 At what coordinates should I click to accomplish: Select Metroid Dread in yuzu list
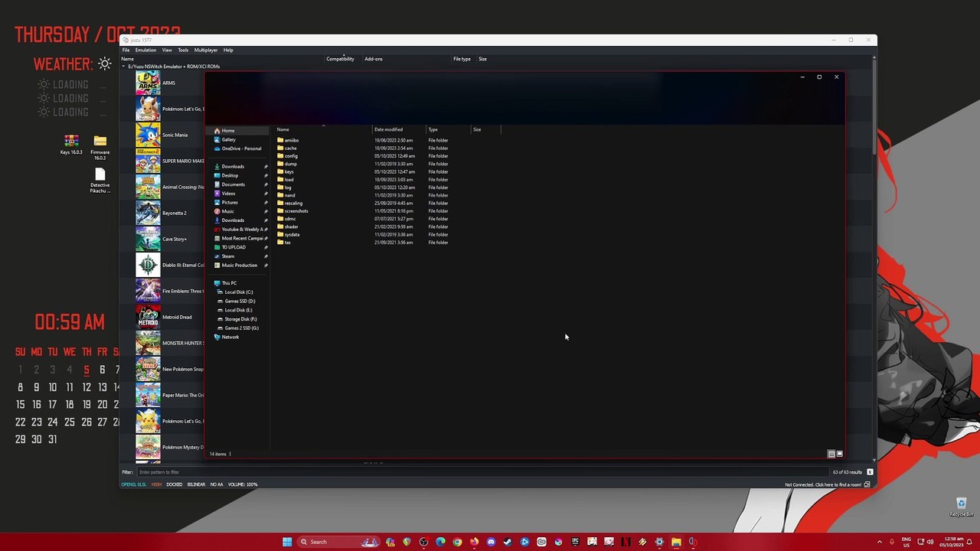tap(177, 317)
